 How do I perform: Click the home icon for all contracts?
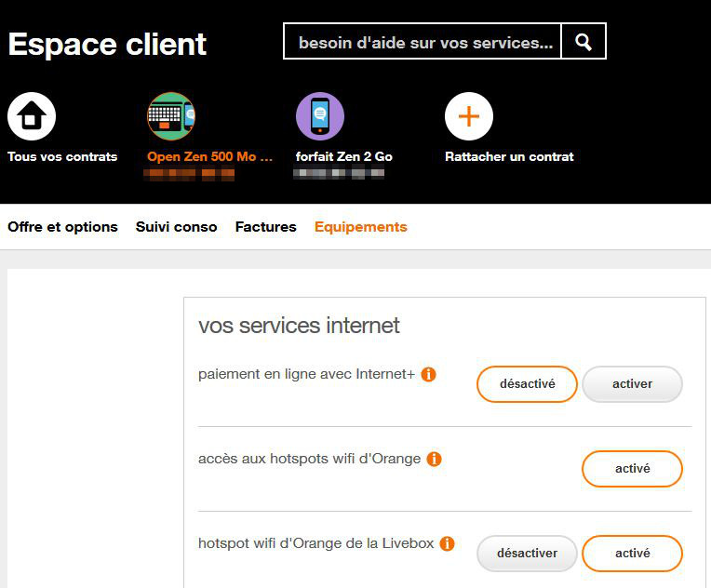tap(32, 117)
